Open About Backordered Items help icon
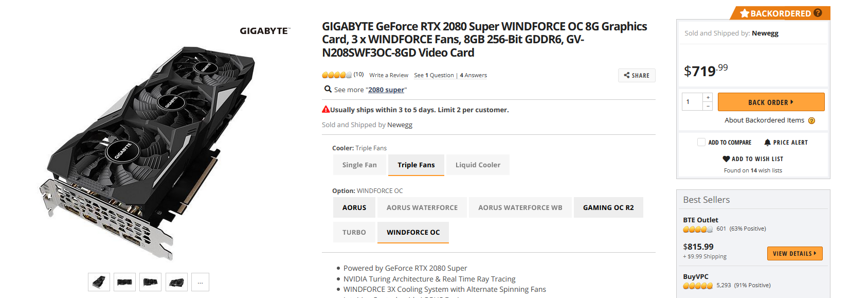Image resolution: width=868 pixels, height=298 pixels. 811,120
